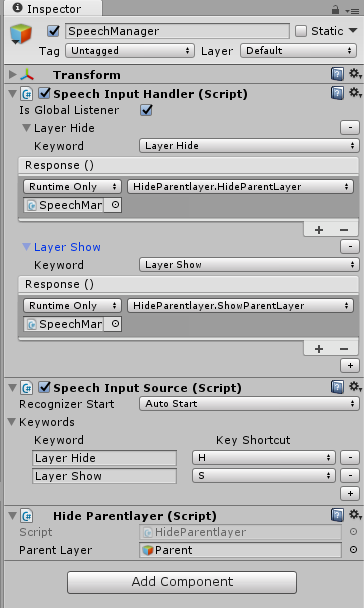Add a new keyword to Speech Input Source
Screen dimensions: 364x608
click(x=350, y=494)
